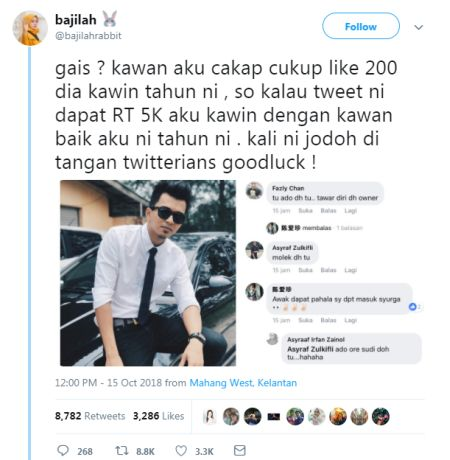Click the bajilah display name

(x=76, y=20)
